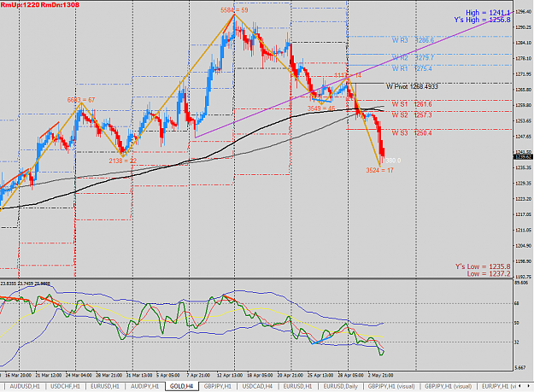Open the GBPJPY,H1 chart tab
This screenshot has width=534, height=392.
(218, 386)
